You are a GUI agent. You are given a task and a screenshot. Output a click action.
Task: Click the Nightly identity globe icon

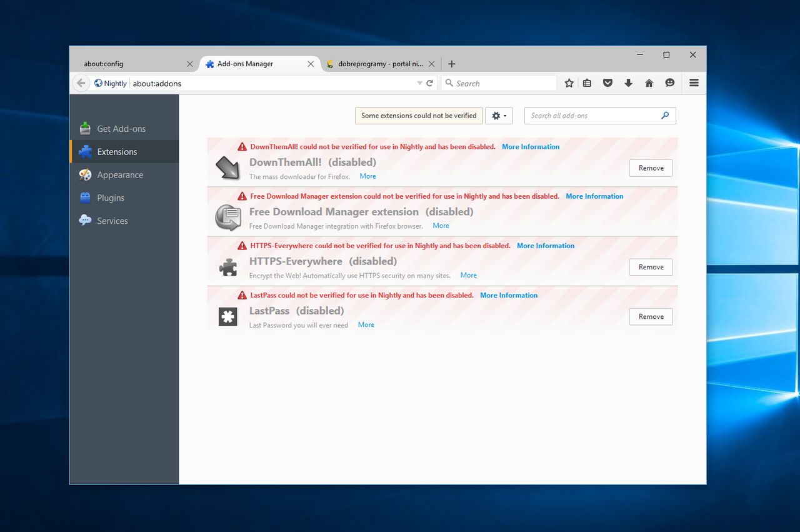(x=98, y=83)
